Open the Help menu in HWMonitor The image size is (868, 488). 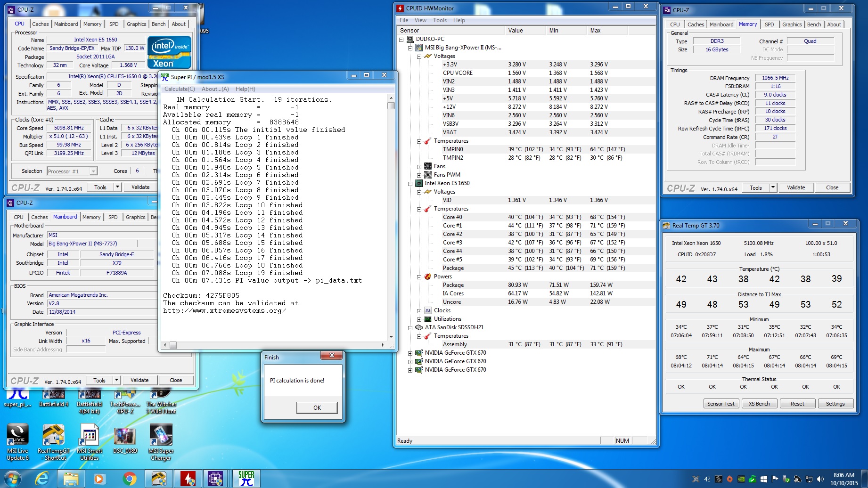pyautogui.click(x=459, y=20)
